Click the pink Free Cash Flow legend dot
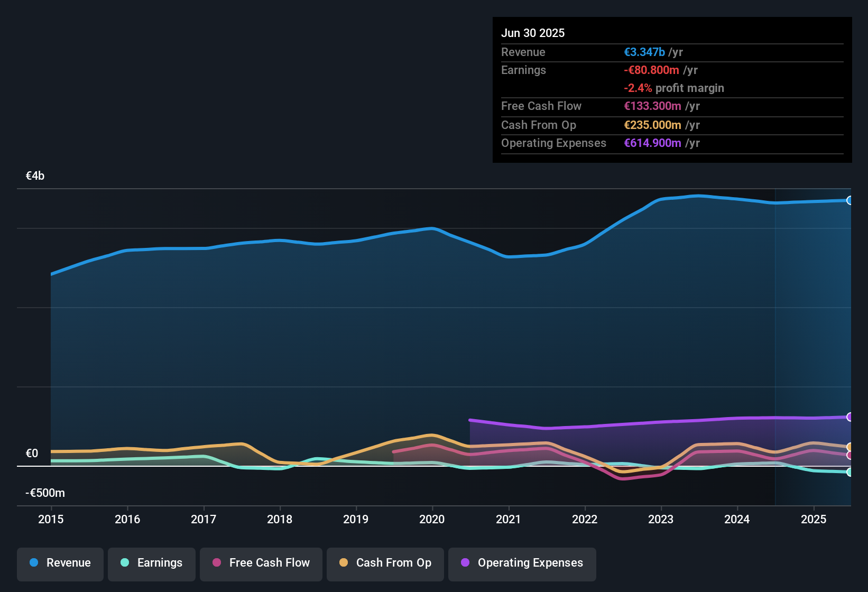The image size is (868, 592). point(217,562)
